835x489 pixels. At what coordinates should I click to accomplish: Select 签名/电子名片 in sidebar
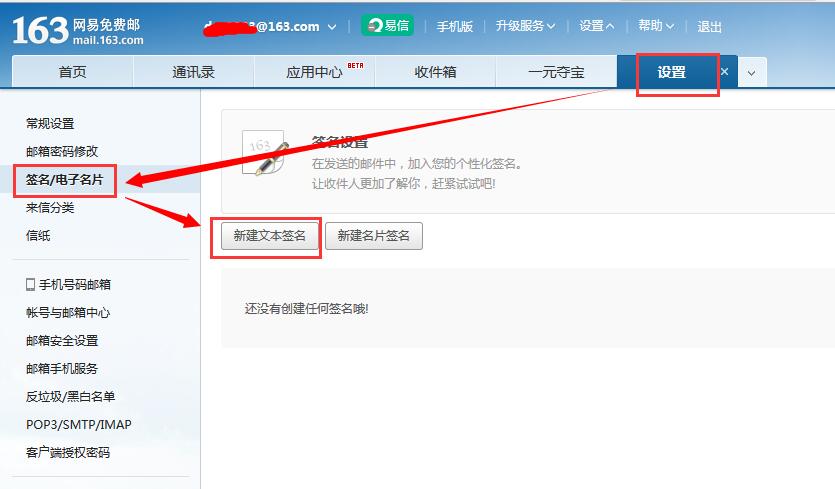pyautogui.click(x=64, y=180)
